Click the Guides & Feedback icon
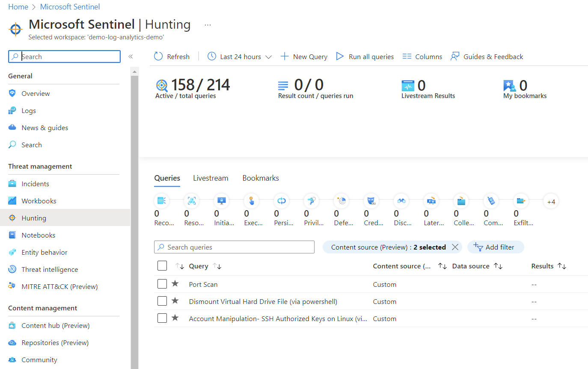The height and width of the screenshot is (369, 588). 455,57
